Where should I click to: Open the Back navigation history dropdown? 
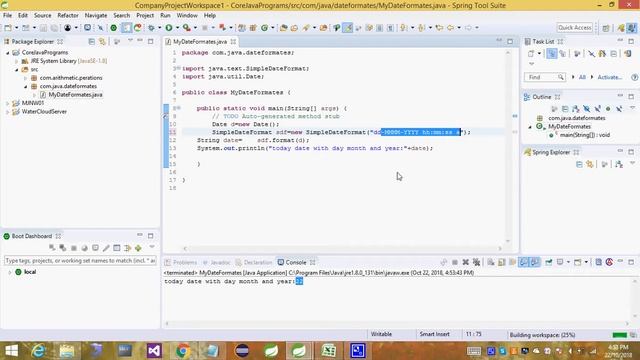(459, 28)
